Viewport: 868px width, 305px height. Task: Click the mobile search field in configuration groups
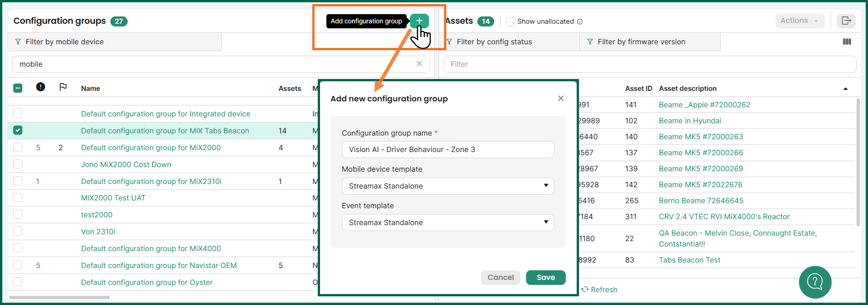[221, 64]
